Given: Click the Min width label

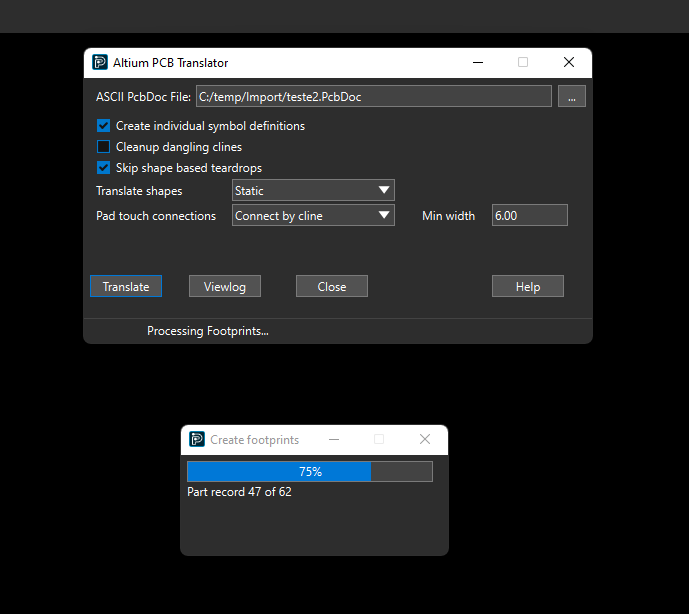Looking at the screenshot, I should pyautogui.click(x=449, y=216).
